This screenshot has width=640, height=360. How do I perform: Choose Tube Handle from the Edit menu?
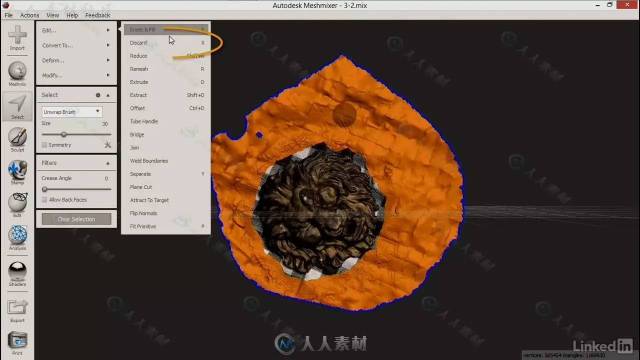(x=166, y=121)
